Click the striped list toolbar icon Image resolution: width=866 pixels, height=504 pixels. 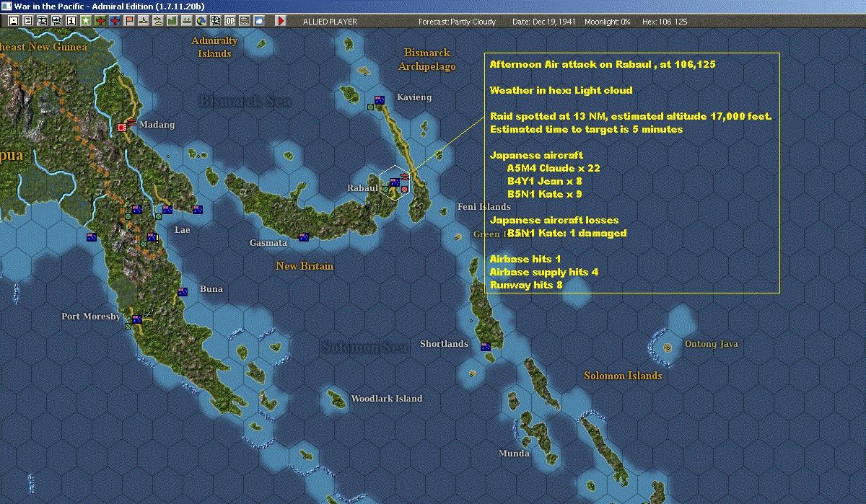(x=245, y=22)
